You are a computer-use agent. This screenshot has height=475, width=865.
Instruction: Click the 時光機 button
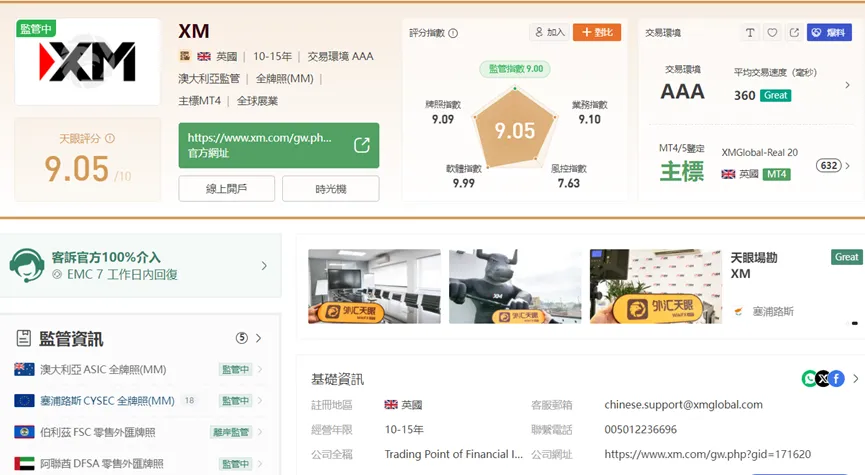coord(330,189)
